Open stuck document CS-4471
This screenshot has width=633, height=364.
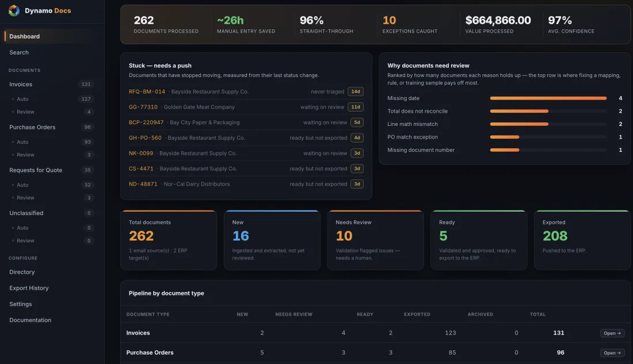141,168
